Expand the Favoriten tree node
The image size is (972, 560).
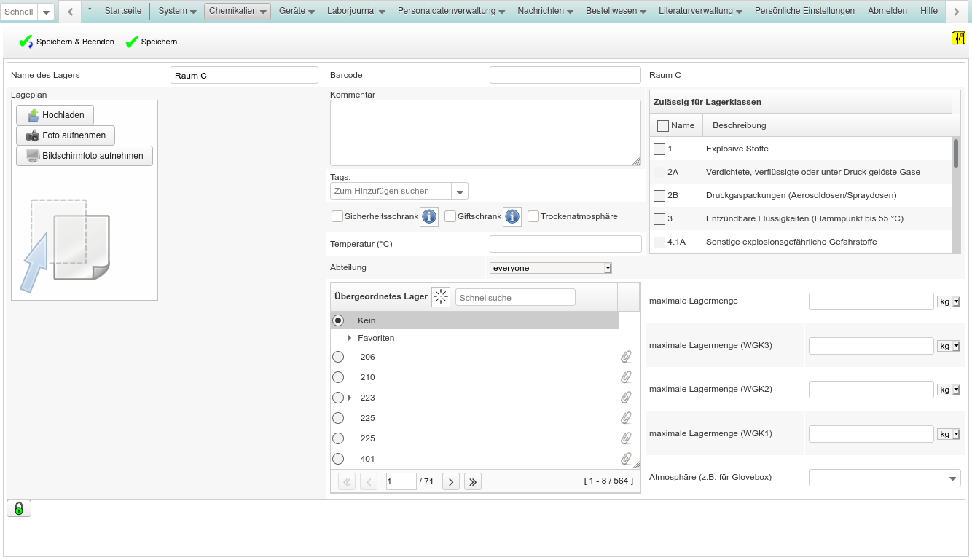[350, 338]
